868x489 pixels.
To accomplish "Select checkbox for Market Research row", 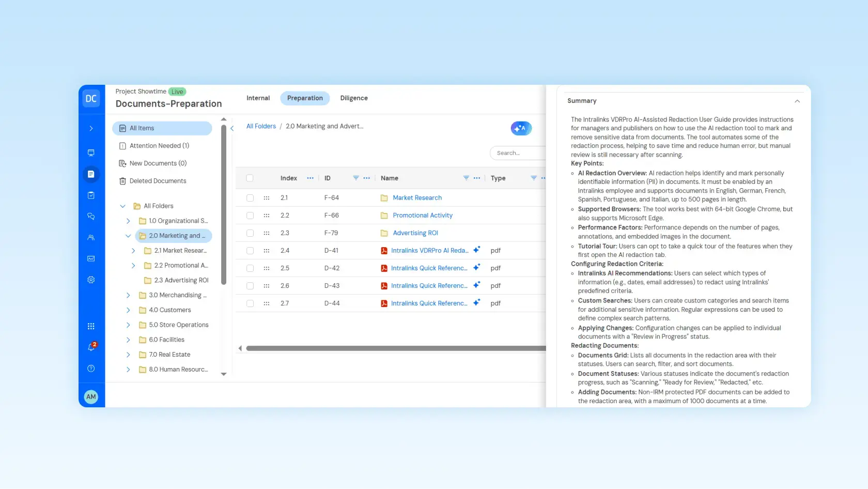I will 250,198.
